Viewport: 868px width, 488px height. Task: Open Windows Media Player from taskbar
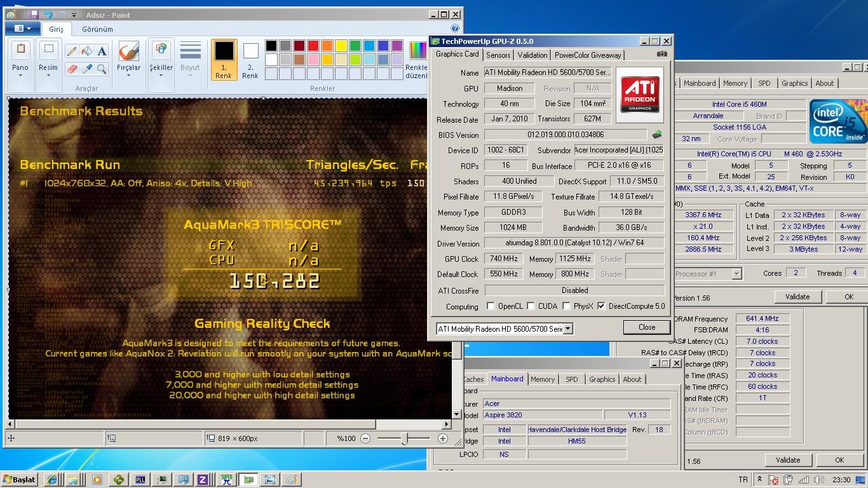97,480
